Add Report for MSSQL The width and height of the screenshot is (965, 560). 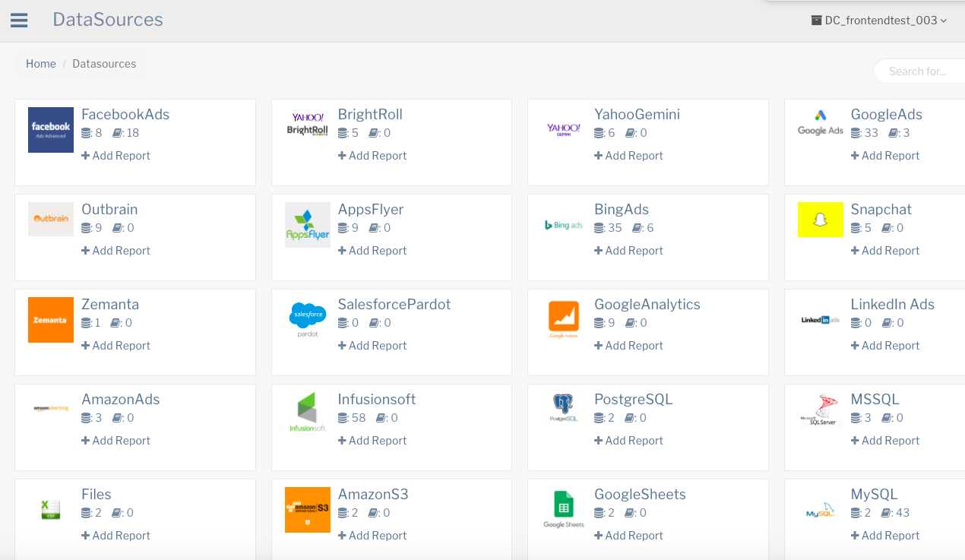[x=885, y=441]
